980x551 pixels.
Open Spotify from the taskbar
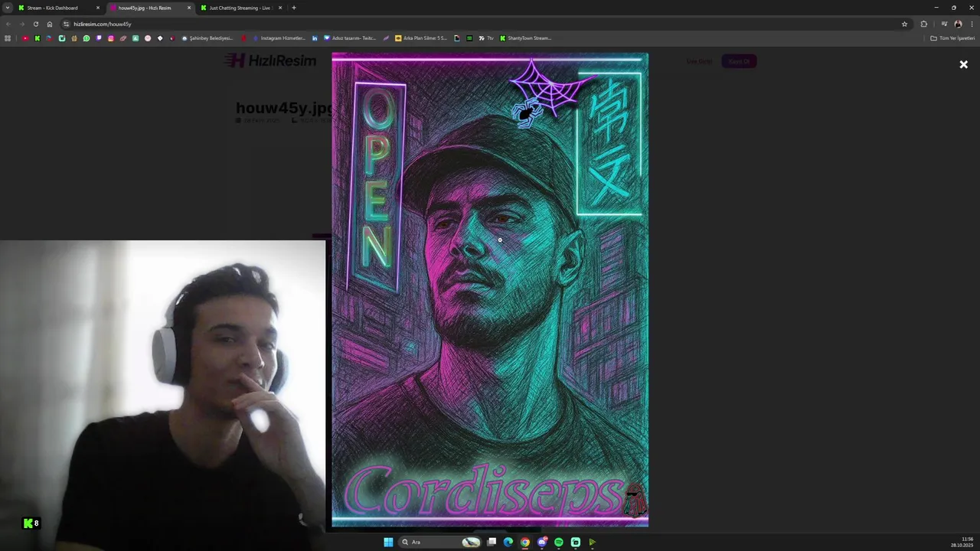point(559,542)
